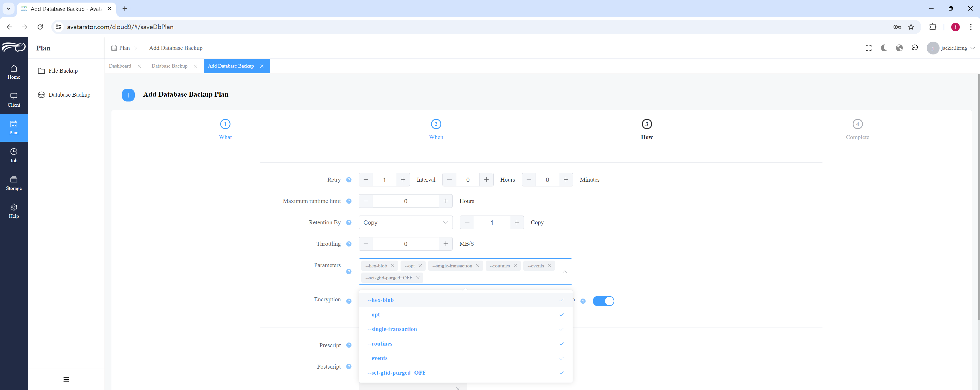Open the chat message icon
980x390 pixels.
point(914,48)
